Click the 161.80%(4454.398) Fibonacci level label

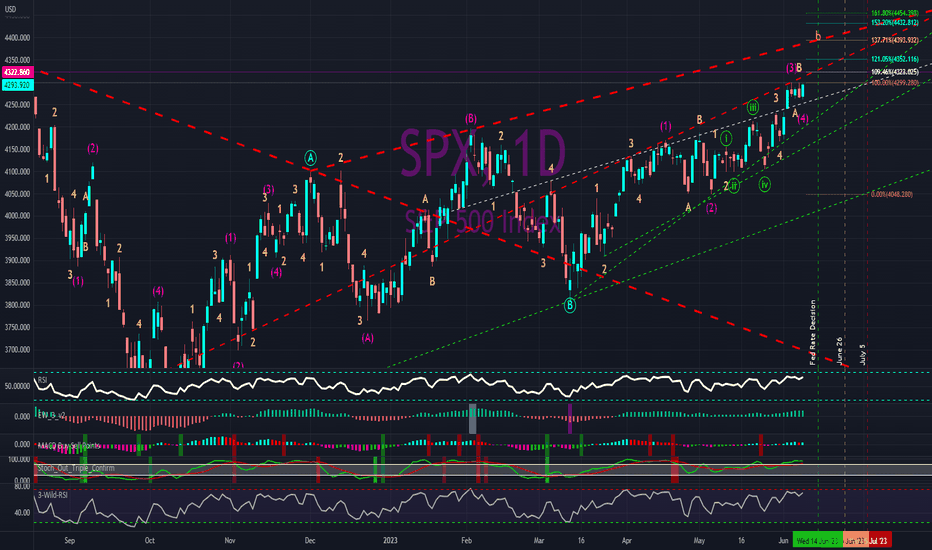click(x=895, y=13)
